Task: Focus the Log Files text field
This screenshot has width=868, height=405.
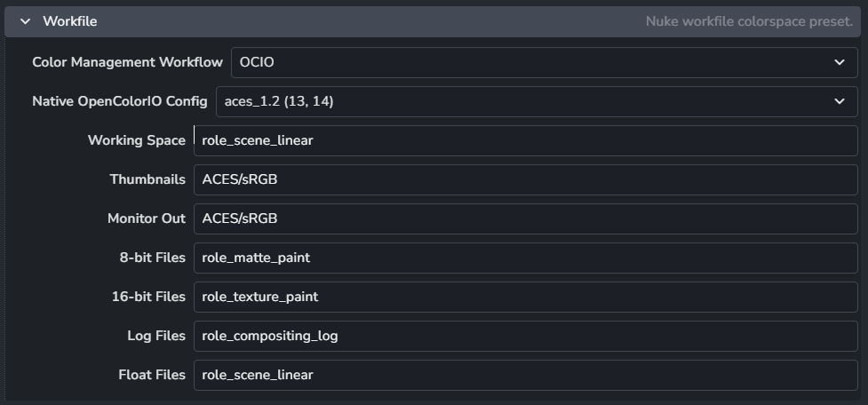Action: (x=525, y=336)
